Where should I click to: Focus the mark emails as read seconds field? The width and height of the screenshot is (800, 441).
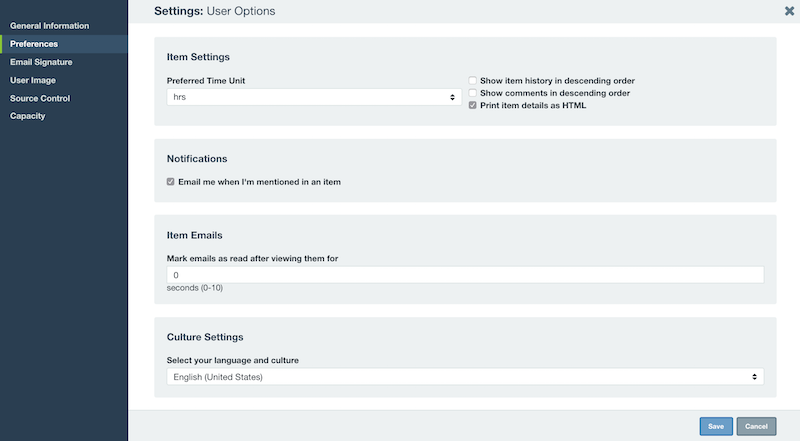point(465,275)
